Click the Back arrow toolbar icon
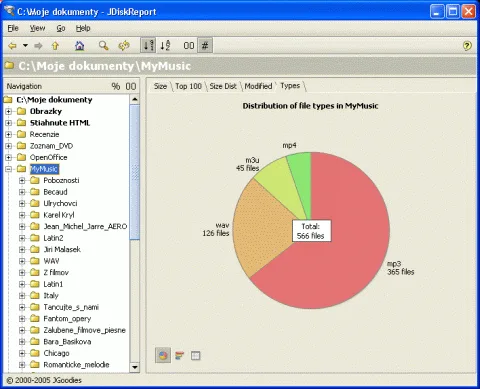Screen dimensions: 480x389 12,46
